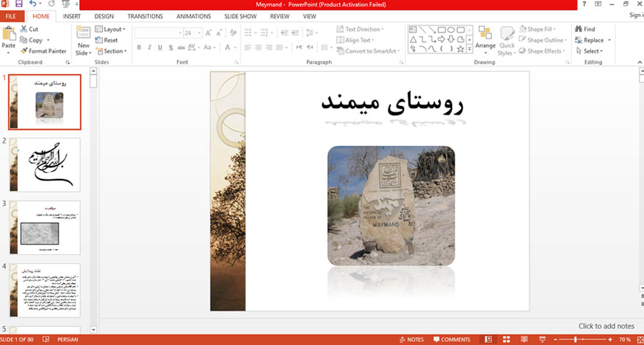Click the zoom slider handle

coord(575,340)
